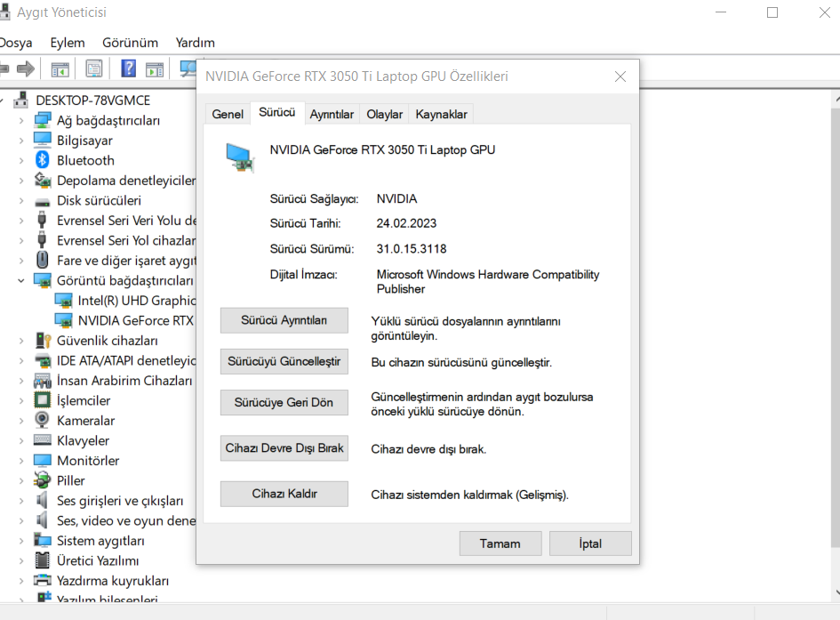Viewport: 840px width, 620px height.
Task: Open the Eylem menu
Action: click(x=68, y=43)
